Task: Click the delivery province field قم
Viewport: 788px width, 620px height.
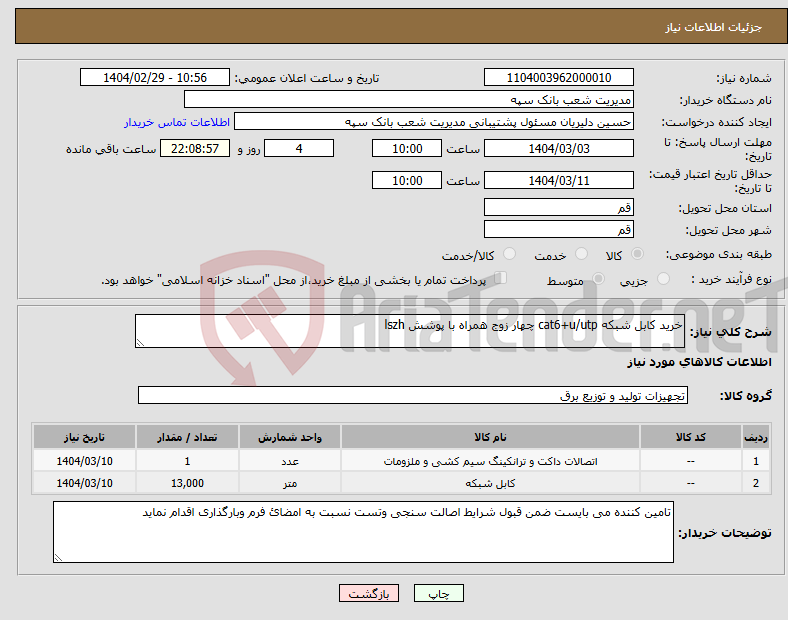Action: click(558, 207)
